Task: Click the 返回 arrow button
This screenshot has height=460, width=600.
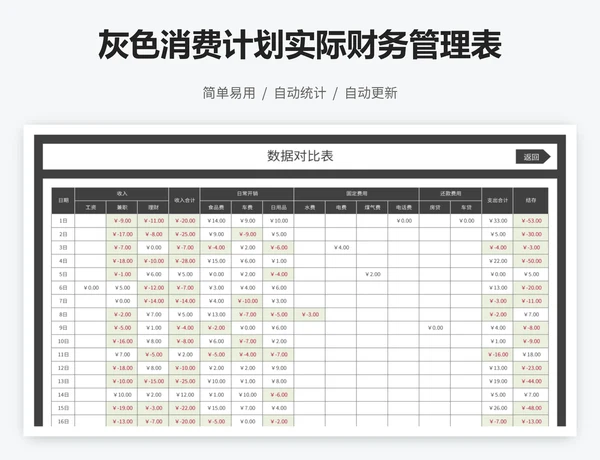Action: point(533,157)
